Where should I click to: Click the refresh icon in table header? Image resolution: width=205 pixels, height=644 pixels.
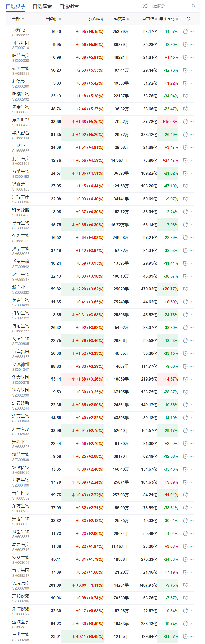coord(188,19)
